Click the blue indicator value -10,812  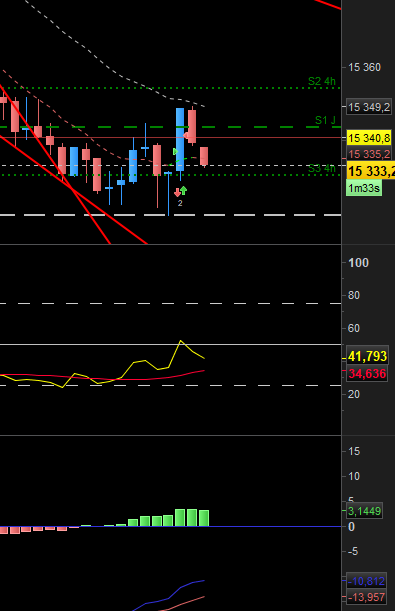click(x=366, y=581)
